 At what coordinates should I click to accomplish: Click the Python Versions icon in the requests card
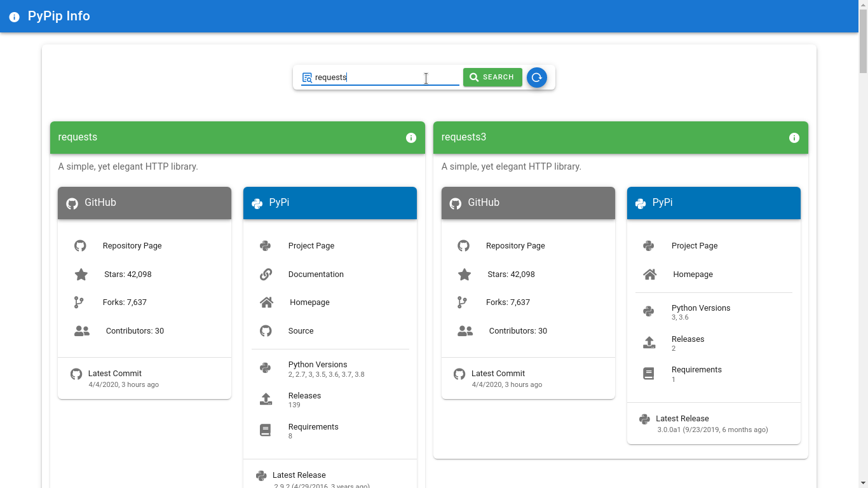(266, 368)
